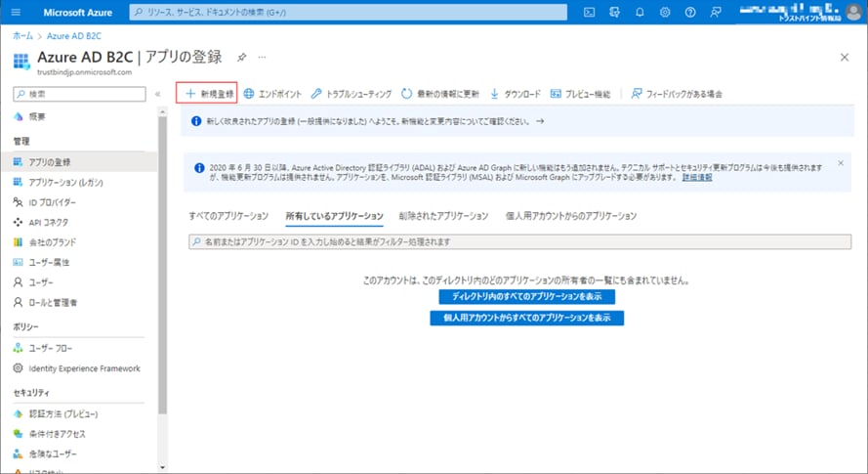Close the Azure AD B2C blade
The image size is (868, 474).
point(845,57)
